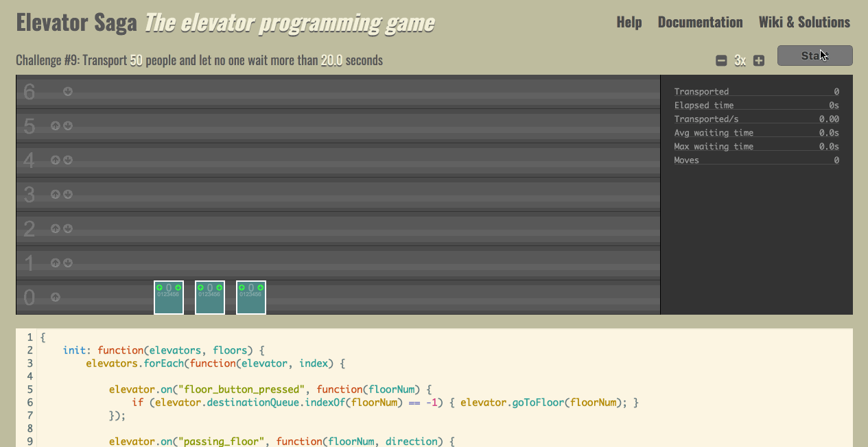Click the up call button on floor 2
Image resolution: width=868 pixels, height=447 pixels.
click(x=56, y=228)
